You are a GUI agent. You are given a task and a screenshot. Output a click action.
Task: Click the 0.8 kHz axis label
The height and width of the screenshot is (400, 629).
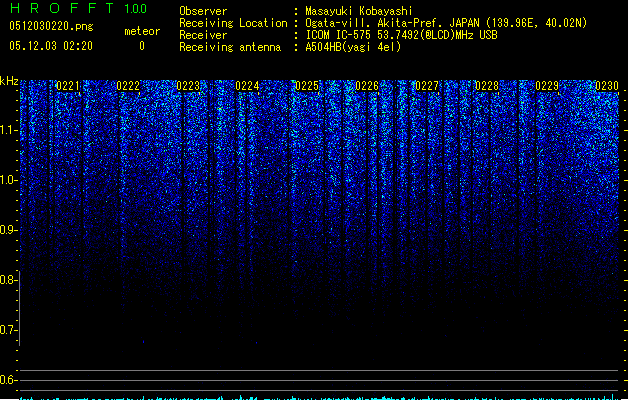pos(8,280)
